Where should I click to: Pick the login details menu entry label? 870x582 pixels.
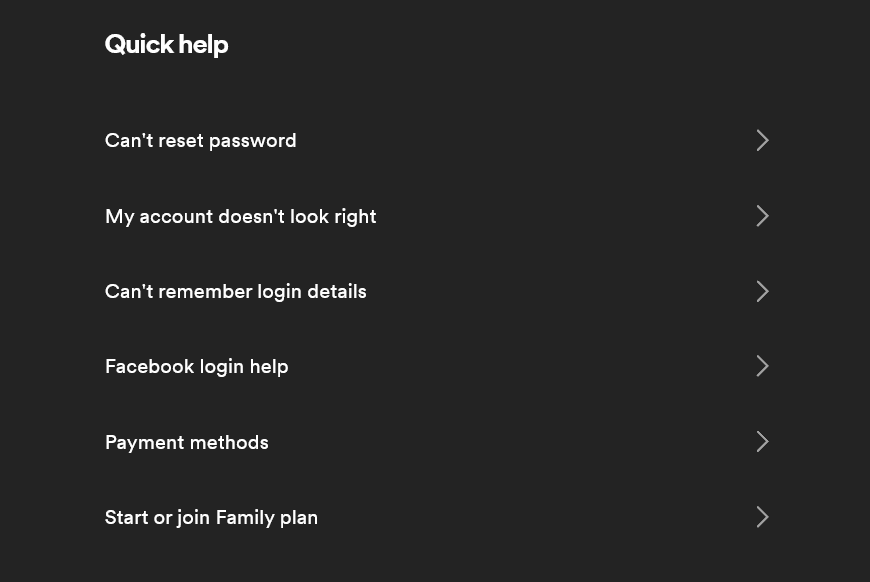pos(235,291)
